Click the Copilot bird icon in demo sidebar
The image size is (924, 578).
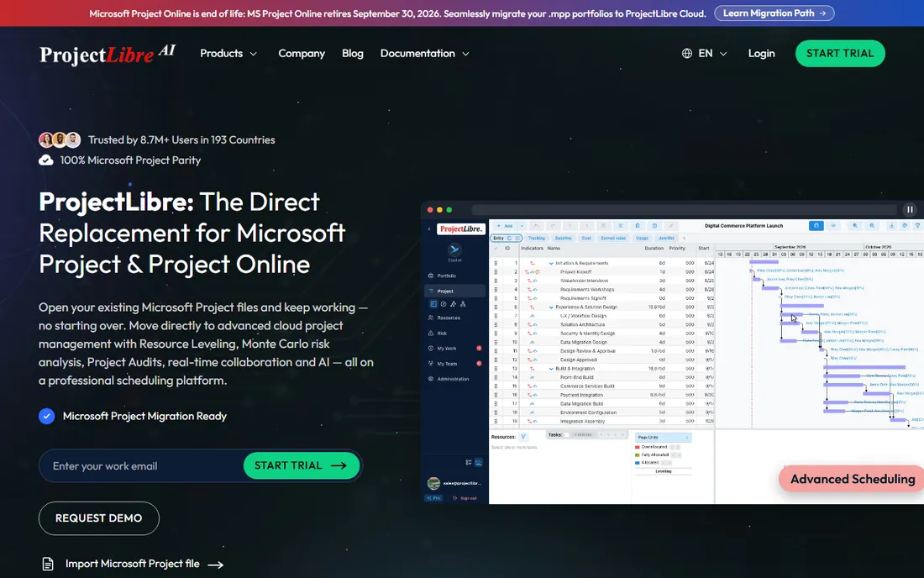pos(454,250)
